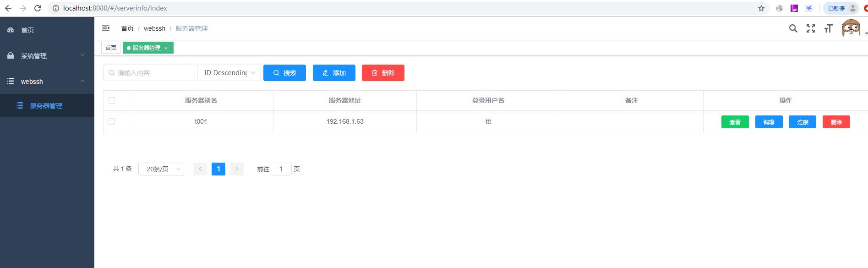Go to previous page arrow
The image size is (868, 268).
pyautogui.click(x=200, y=169)
